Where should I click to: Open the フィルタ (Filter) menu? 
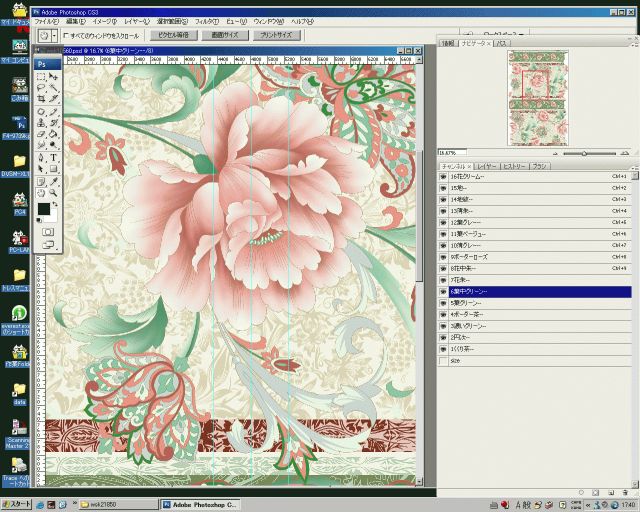point(206,20)
